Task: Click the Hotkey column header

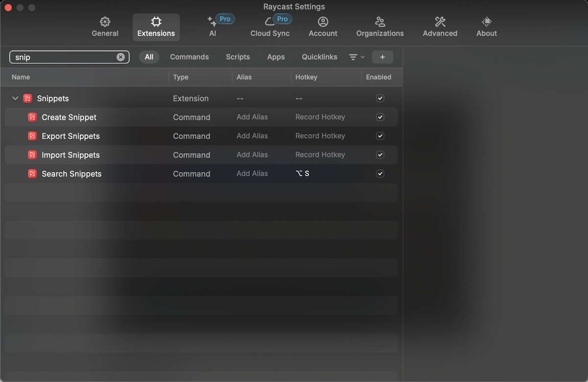Action: coord(306,77)
